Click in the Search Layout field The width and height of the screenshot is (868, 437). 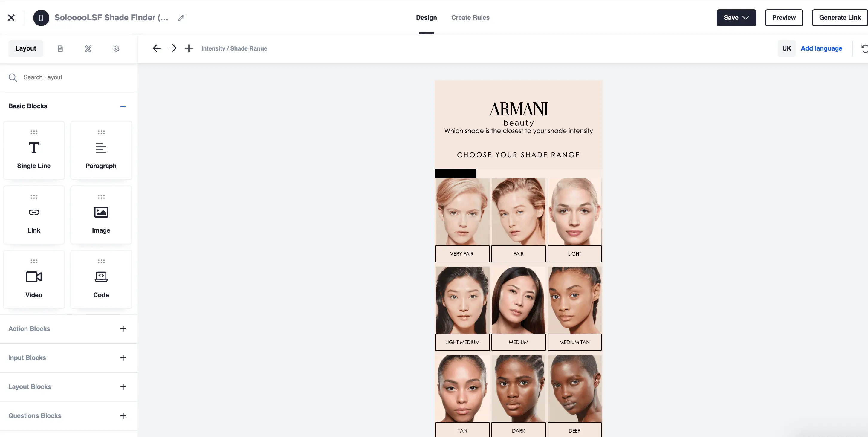69,77
